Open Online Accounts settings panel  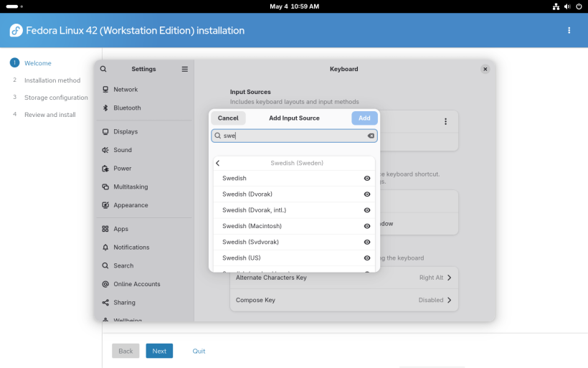[144, 284]
